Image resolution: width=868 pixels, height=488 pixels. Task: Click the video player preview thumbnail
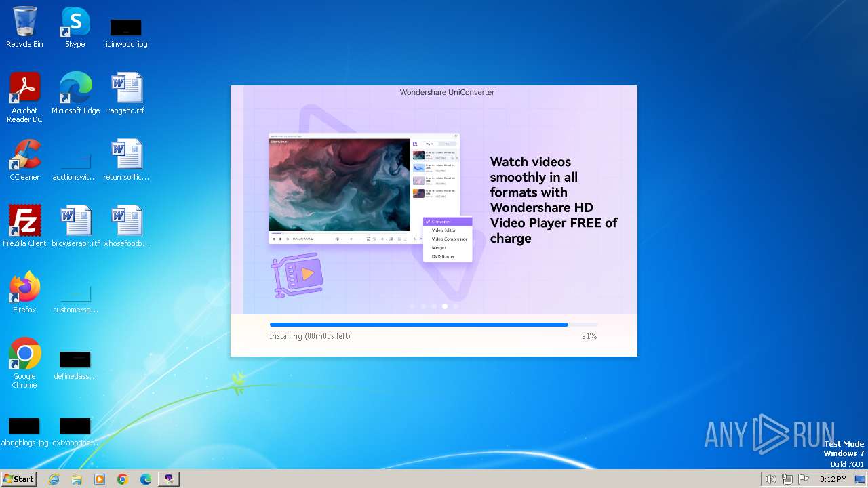click(340, 185)
